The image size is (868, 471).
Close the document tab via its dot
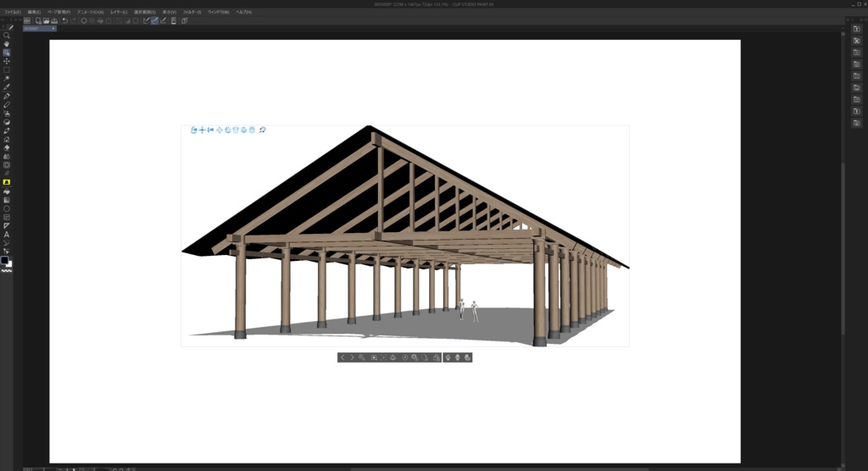point(53,28)
